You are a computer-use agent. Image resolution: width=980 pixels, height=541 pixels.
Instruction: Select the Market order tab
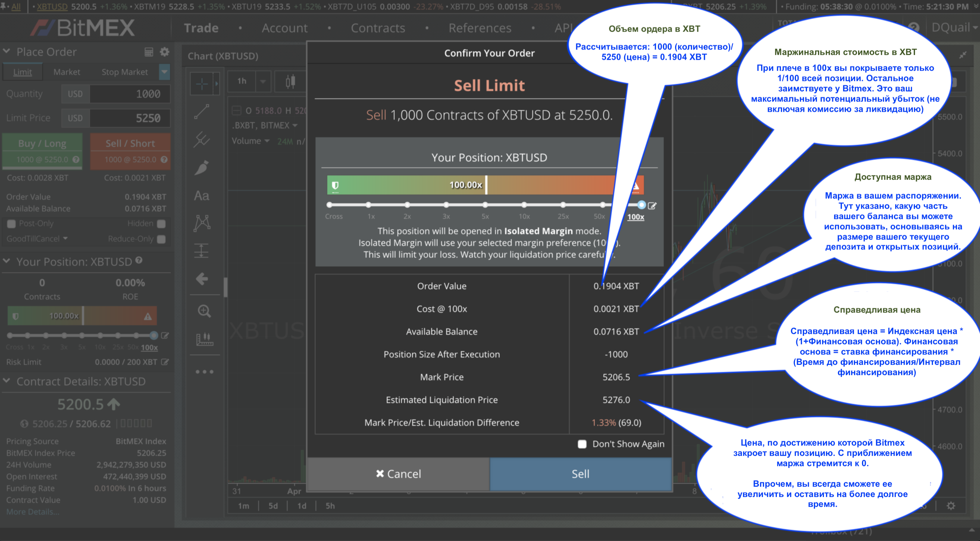(x=66, y=72)
